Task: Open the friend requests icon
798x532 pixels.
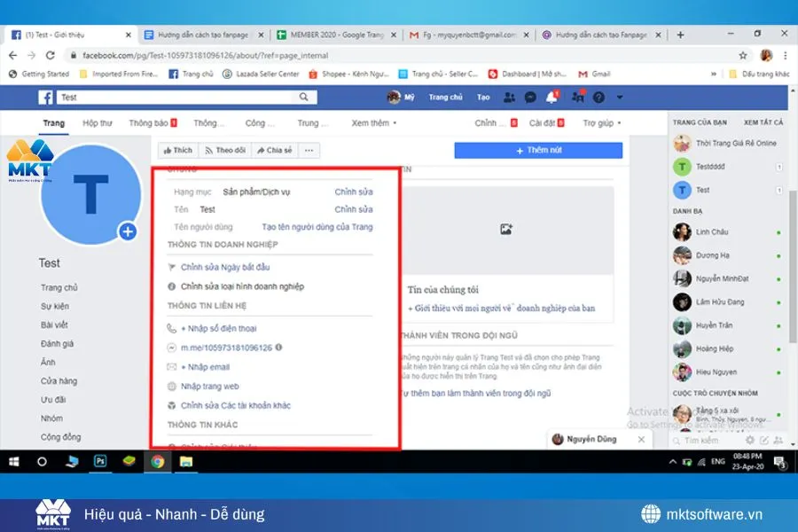Action: [508, 96]
